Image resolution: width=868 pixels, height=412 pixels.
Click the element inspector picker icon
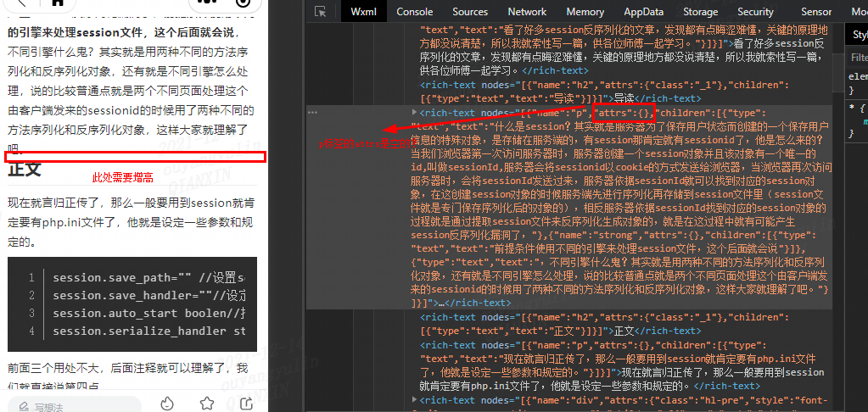tap(320, 12)
